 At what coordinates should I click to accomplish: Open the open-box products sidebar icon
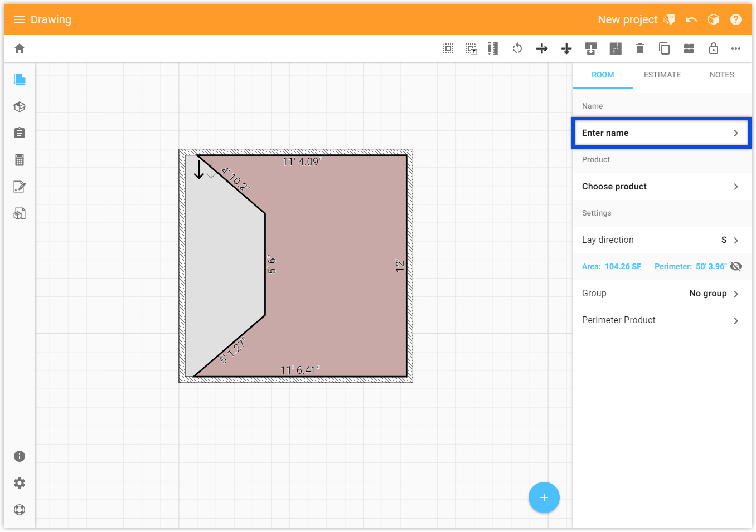pos(20,106)
